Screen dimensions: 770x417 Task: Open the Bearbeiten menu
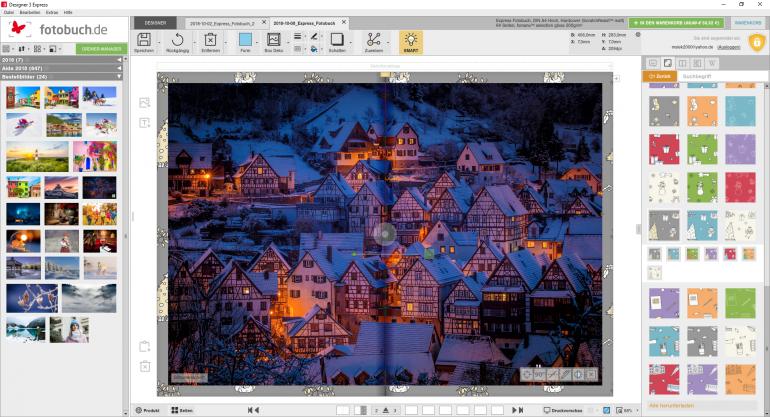29,12
